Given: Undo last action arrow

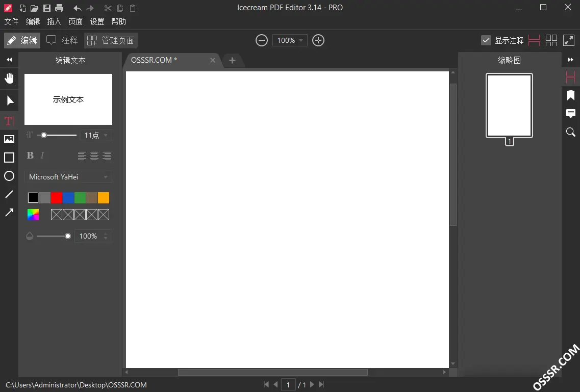Looking at the screenshot, I should point(77,8).
